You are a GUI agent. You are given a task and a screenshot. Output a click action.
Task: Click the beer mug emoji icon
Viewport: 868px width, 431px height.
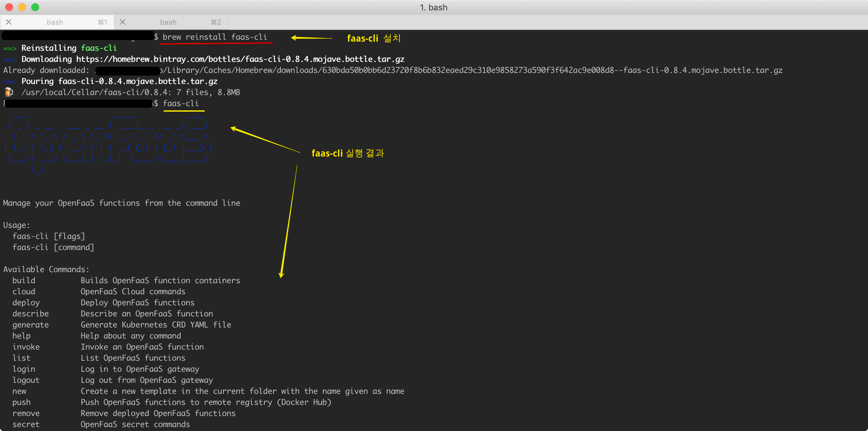(x=9, y=92)
